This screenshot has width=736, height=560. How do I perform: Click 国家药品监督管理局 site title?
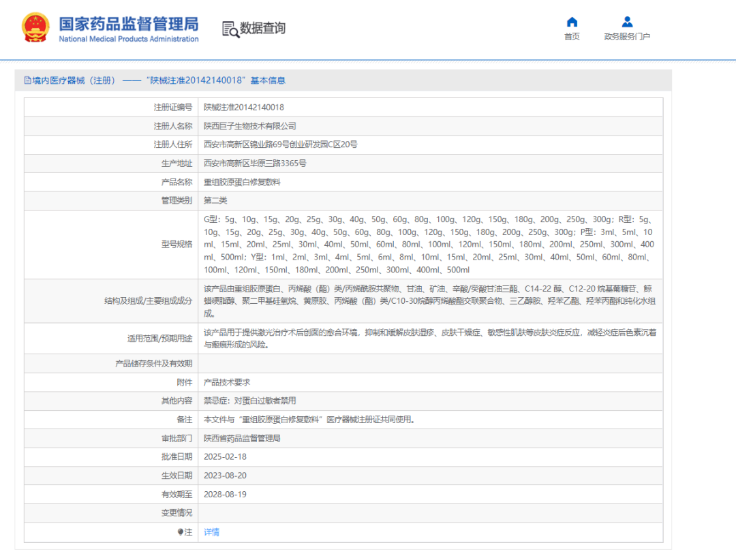[129, 24]
